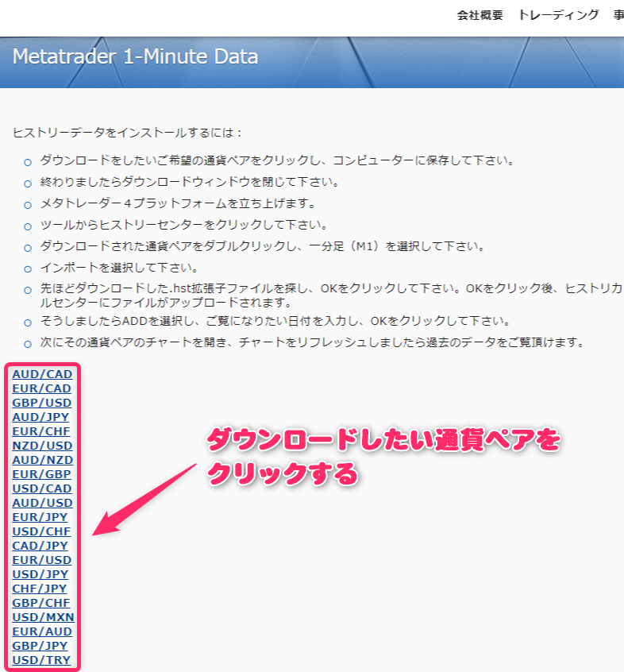Select the EUR/USD currency pair

point(41,560)
